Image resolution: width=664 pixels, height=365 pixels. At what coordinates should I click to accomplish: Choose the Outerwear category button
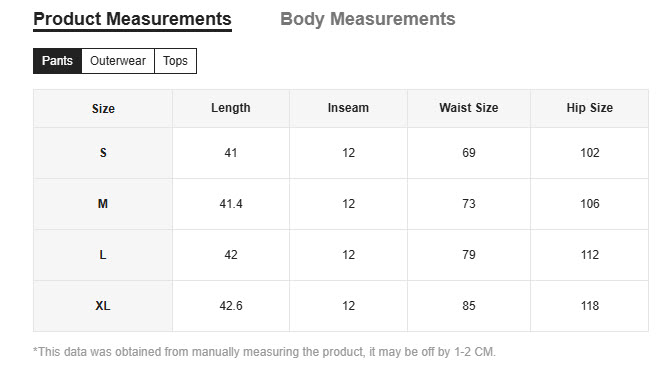point(118,61)
